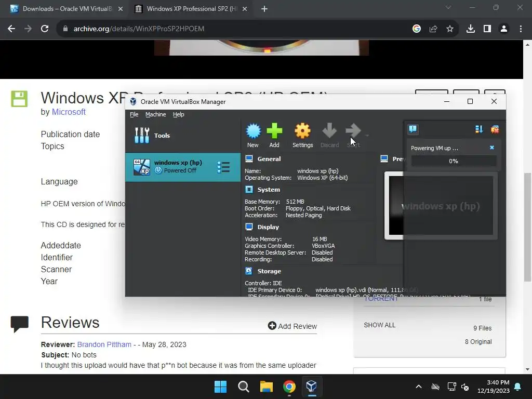The height and width of the screenshot is (399, 532).
Task: Open the Start button dropdown arrow
Action: 367,136
